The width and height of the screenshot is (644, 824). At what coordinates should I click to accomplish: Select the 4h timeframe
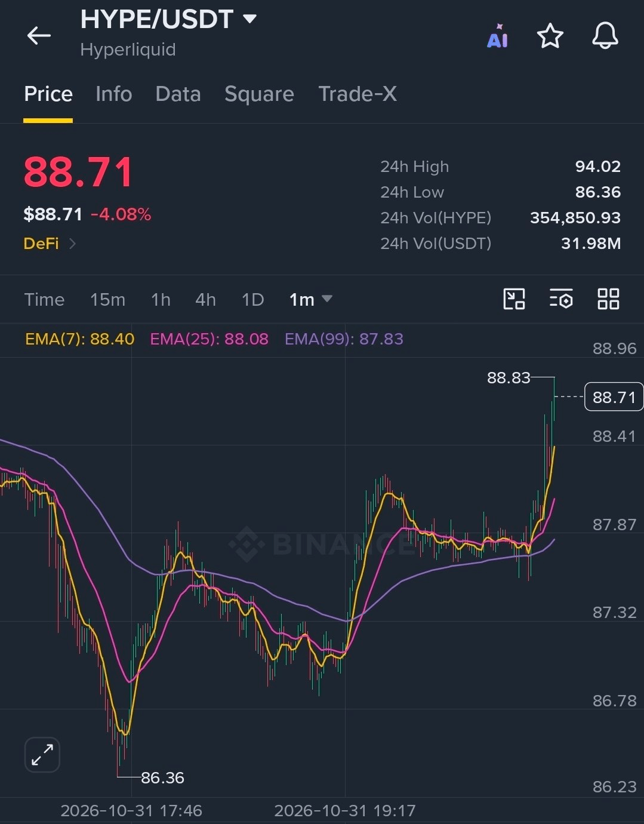tap(205, 299)
